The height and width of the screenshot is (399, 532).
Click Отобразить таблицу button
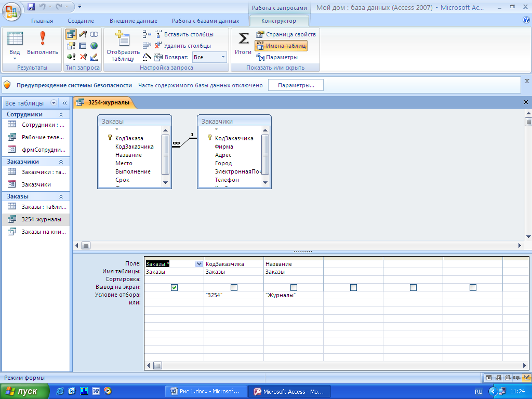(123, 46)
